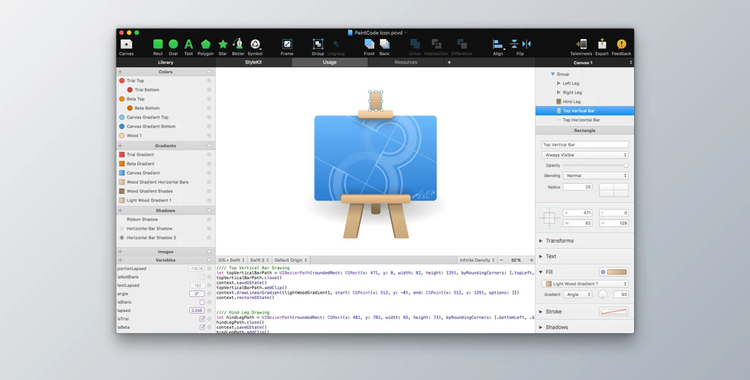Click the Fill gradient color swatch
Viewport: 750px width, 380px height.
(x=617, y=272)
